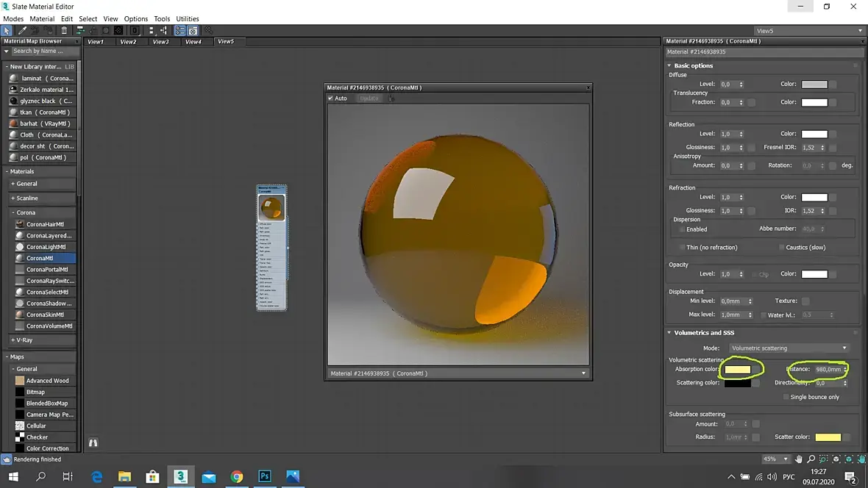The width and height of the screenshot is (868, 488).
Task: Open Modes menu
Action: 13,19
